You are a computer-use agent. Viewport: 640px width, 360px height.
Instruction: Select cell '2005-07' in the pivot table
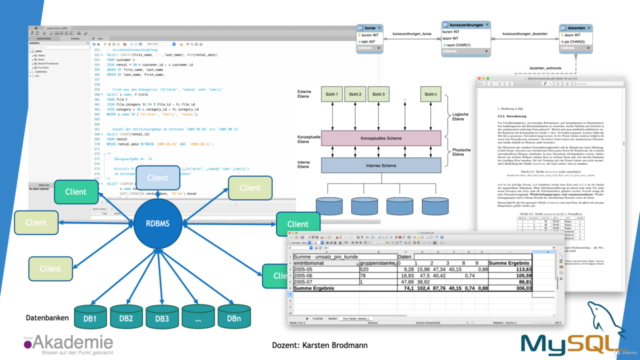[x=326, y=282]
